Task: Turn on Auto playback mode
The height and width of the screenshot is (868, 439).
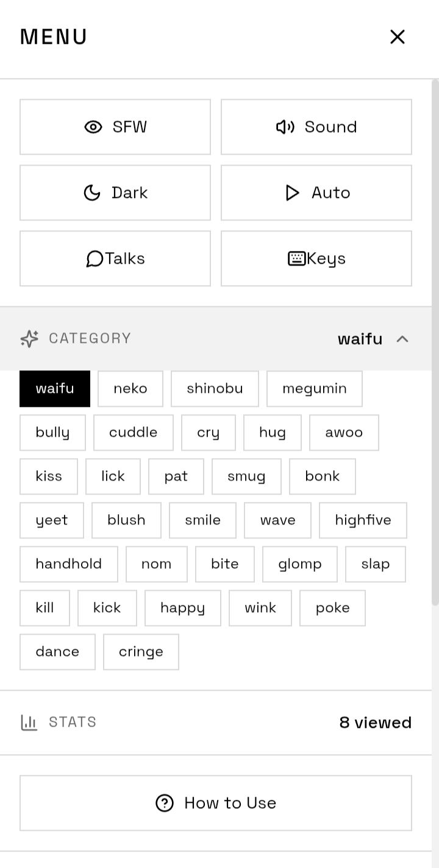Action: 316,192
